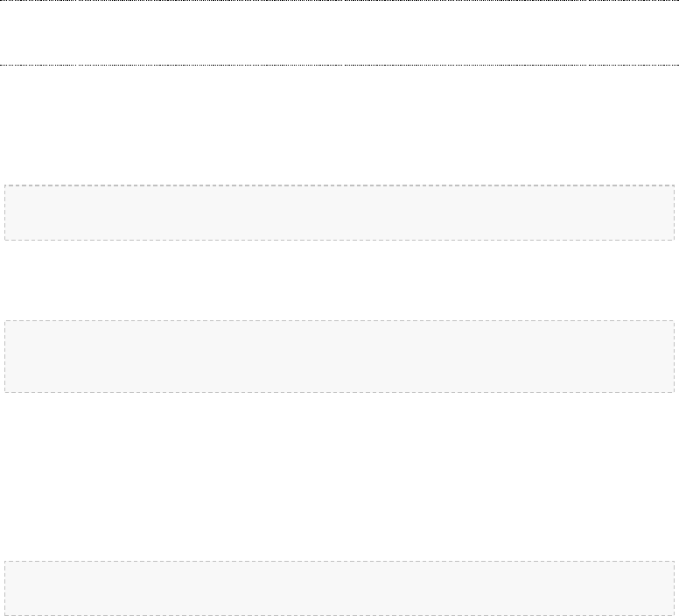The height and width of the screenshot is (616, 679).
Task: Click the last gray dashed-border box
Action: point(339,589)
